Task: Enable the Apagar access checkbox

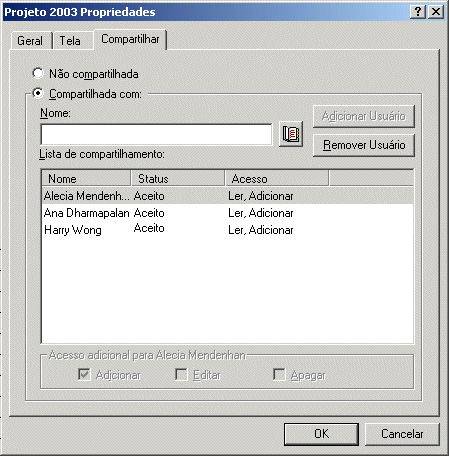Action: click(x=279, y=374)
